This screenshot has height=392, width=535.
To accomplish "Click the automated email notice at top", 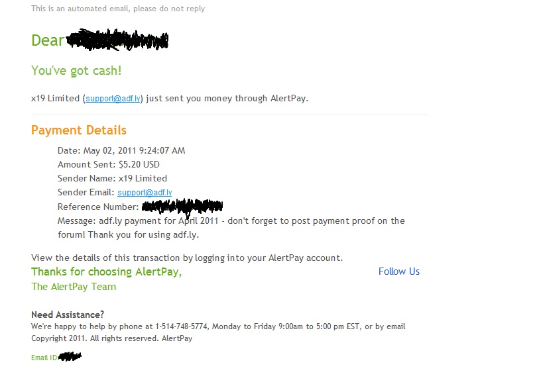I will [x=118, y=9].
